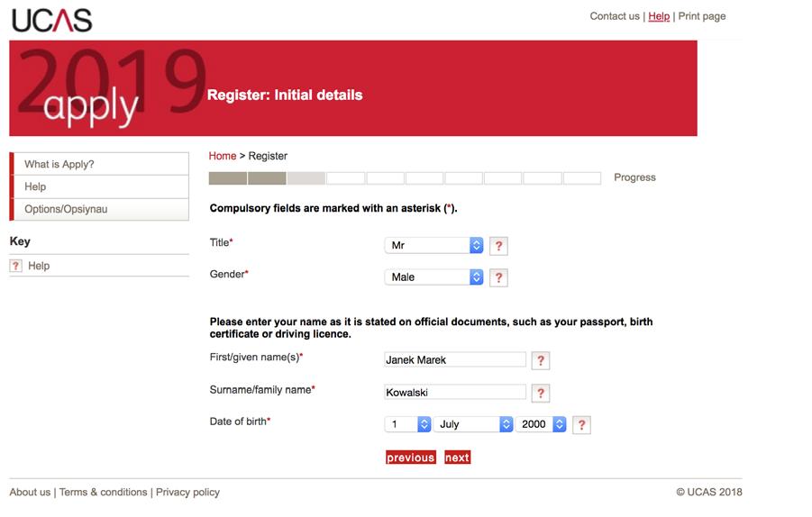Click the red previous button

tap(411, 458)
